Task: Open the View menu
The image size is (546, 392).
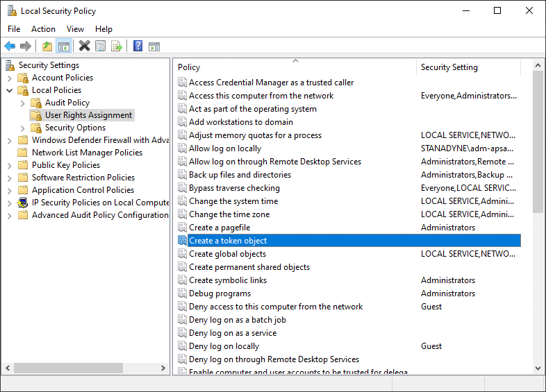Action: click(75, 29)
